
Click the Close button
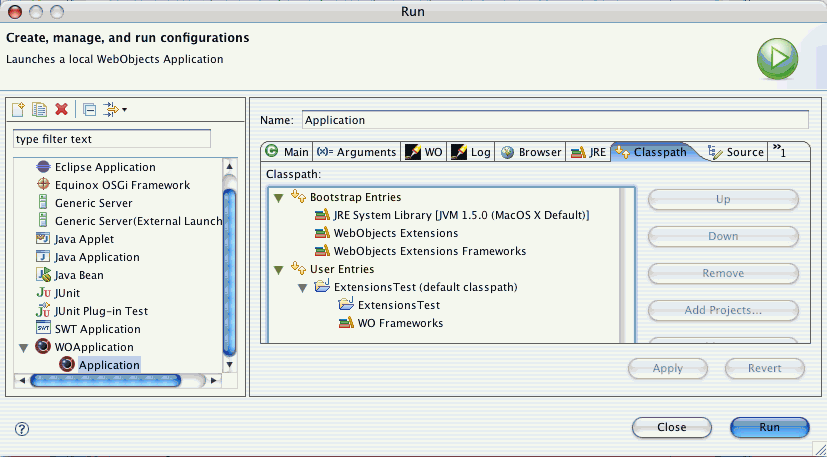(671, 427)
